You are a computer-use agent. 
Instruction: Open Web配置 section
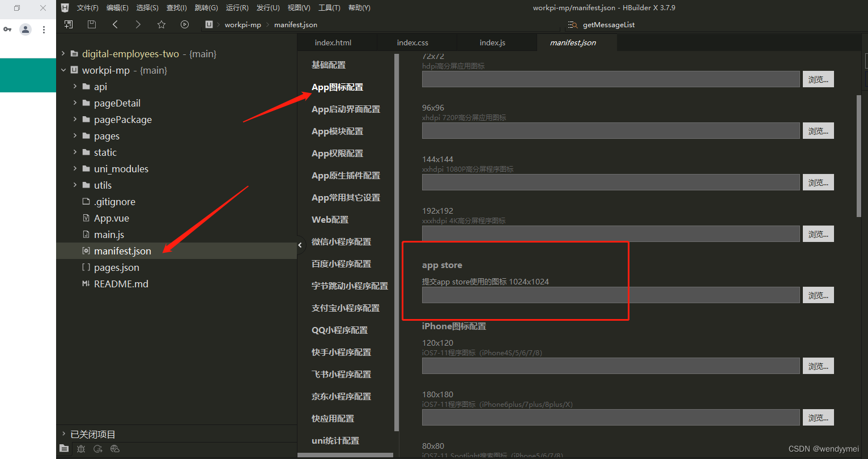[330, 220]
